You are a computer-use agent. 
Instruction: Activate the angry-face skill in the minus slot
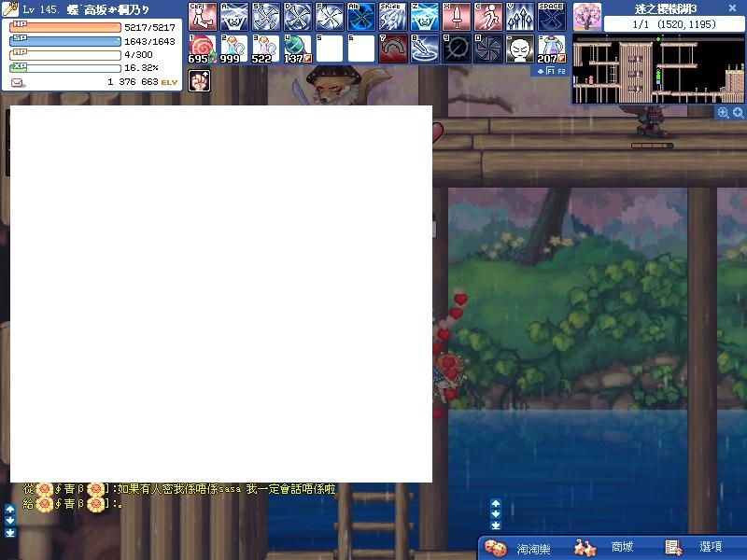pyautogui.click(x=520, y=49)
